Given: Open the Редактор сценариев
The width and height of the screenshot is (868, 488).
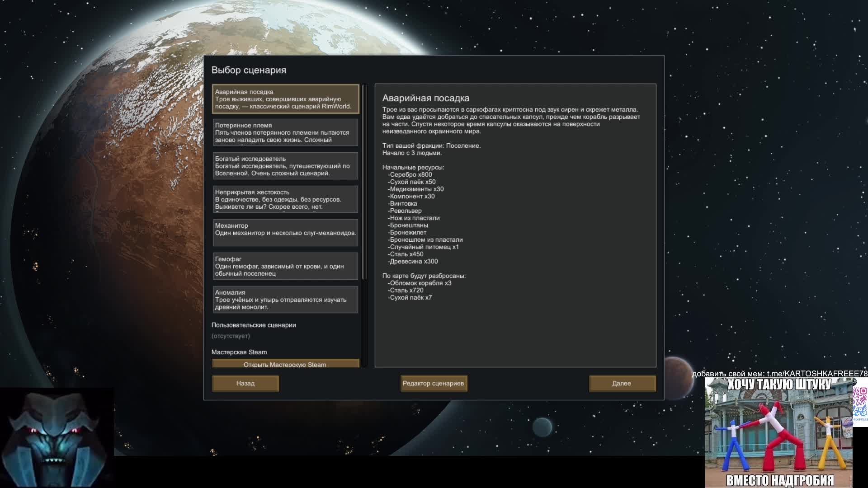Looking at the screenshot, I should [433, 383].
